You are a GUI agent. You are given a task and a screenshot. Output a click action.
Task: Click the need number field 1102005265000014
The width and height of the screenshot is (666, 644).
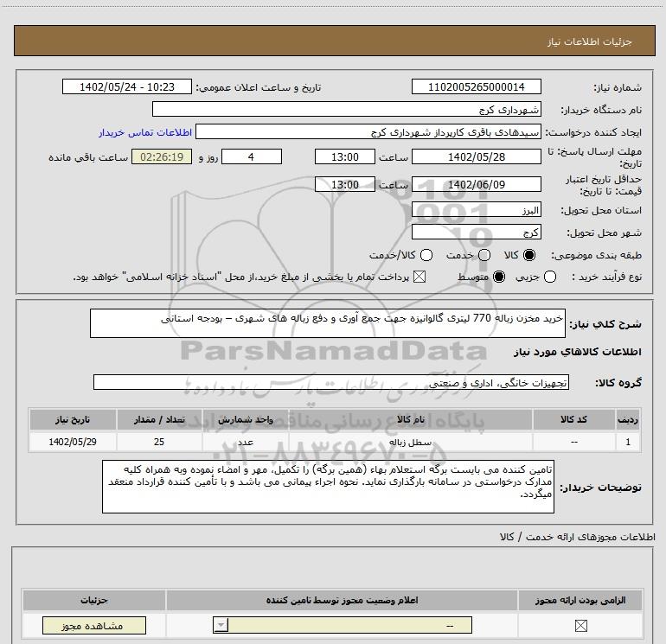tap(476, 86)
